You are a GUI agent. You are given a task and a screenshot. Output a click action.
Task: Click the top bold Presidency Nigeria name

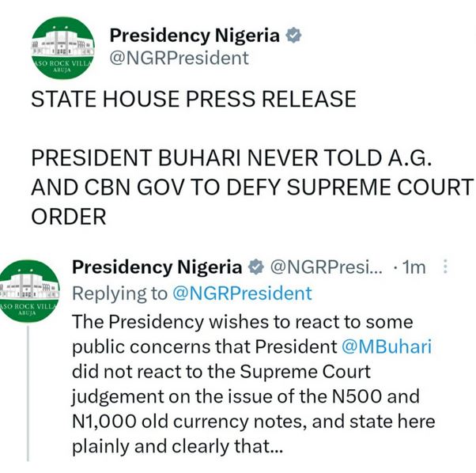(x=194, y=36)
